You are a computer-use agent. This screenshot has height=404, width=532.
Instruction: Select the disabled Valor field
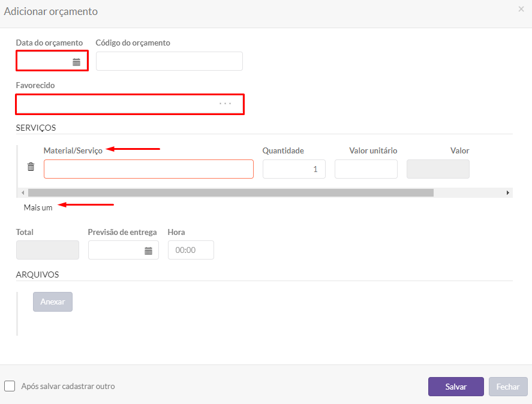point(438,169)
